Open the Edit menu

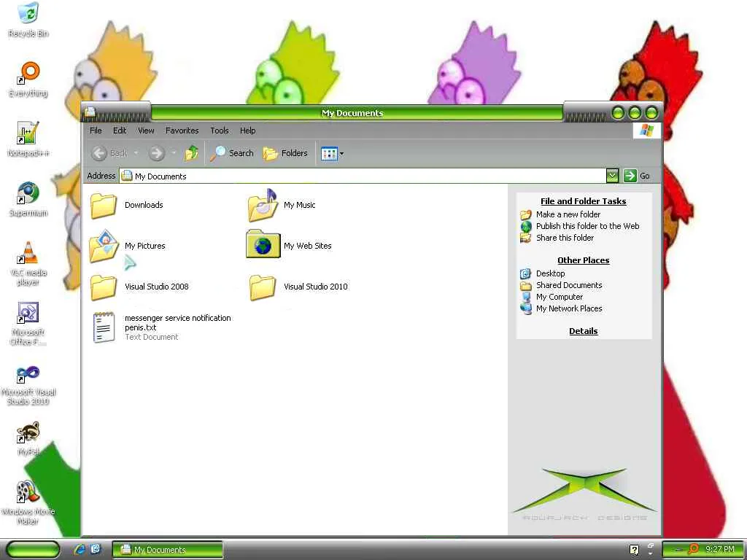point(120,131)
